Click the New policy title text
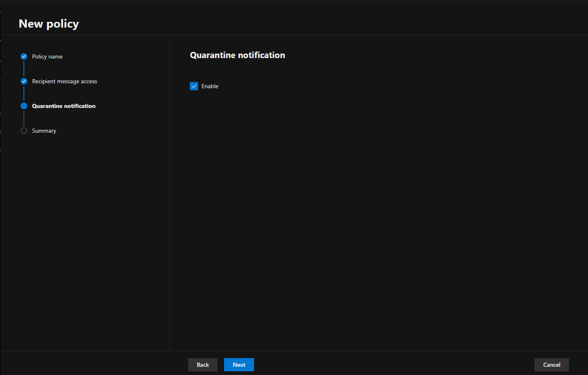The image size is (588, 375). point(49,24)
